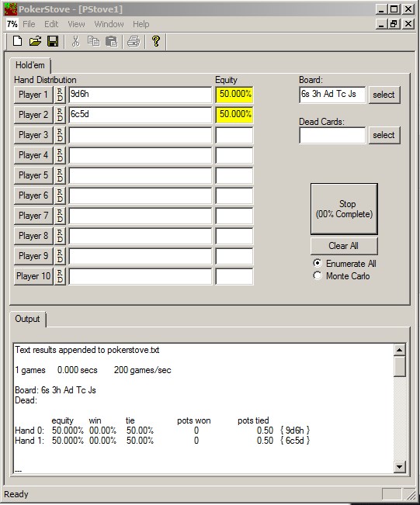This screenshot has height=505, width=420.
Task: Click the Output panel scrollbar thumb
Action: 400,366
